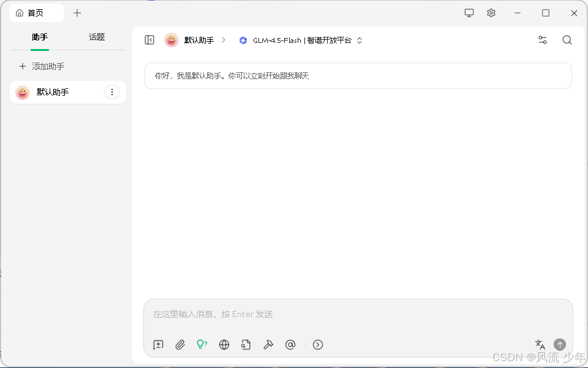Open model settings with the sliders icon
Screen dimensions: 588x368
543,39
